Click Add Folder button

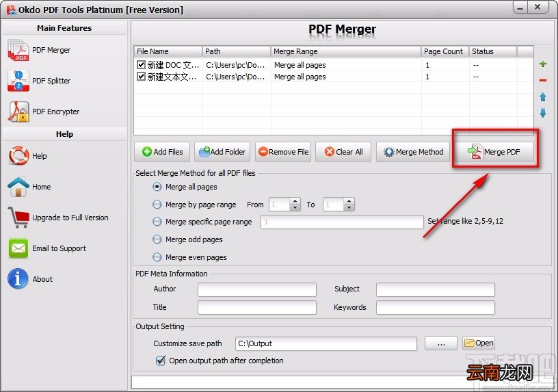point(222,152)
